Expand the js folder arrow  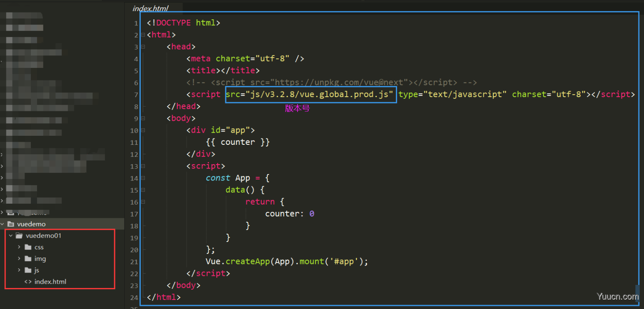coord(19,270)
